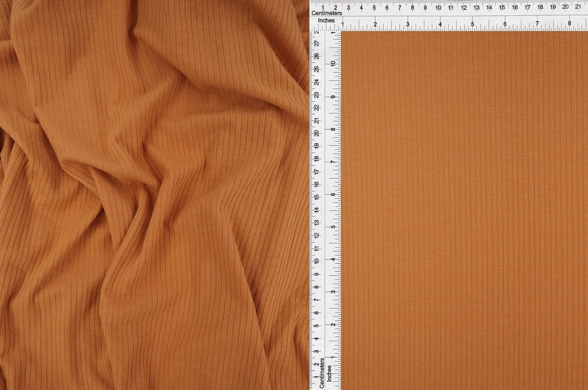Viewport: 588px width, 390px height.
Task: Click the number 8 on the horizontal inch ruler
Action: [x=570, y=23]
